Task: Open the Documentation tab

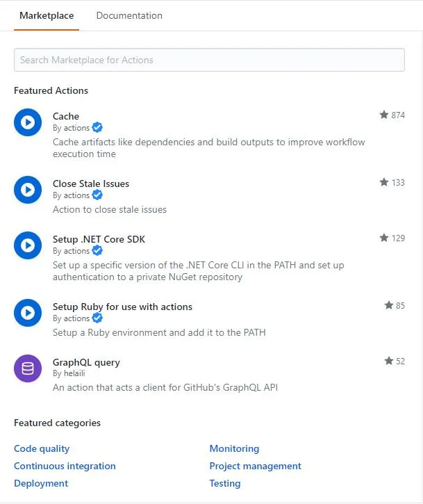Action: (129, 15)
